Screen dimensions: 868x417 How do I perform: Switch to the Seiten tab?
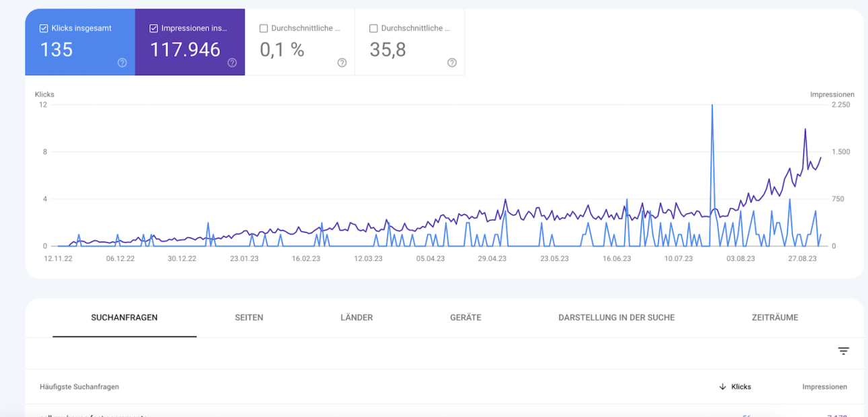249,317
